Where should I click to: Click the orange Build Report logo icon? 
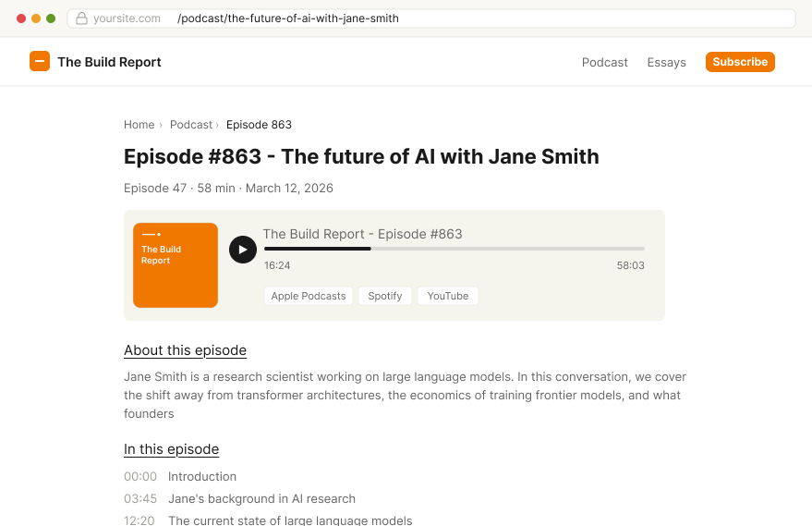(40, 62)
